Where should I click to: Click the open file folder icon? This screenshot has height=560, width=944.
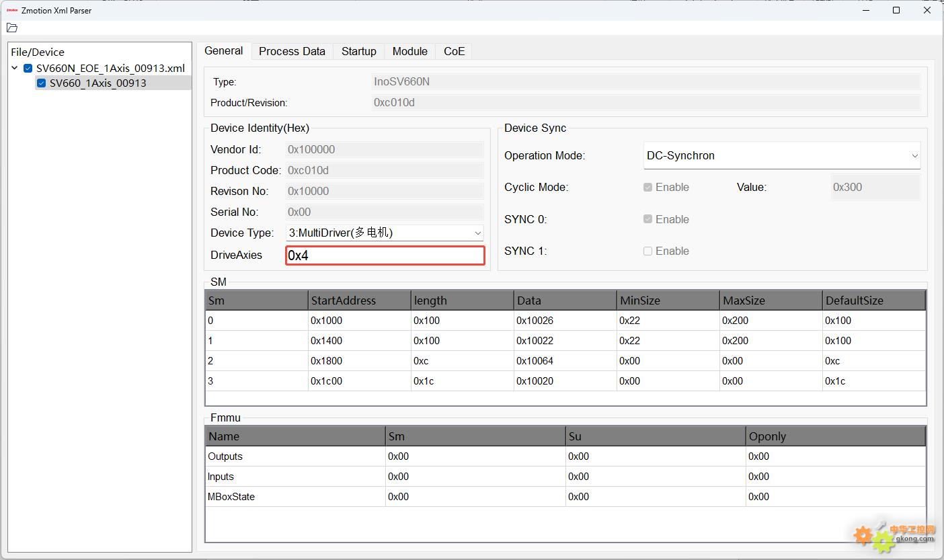coord(11,28)
